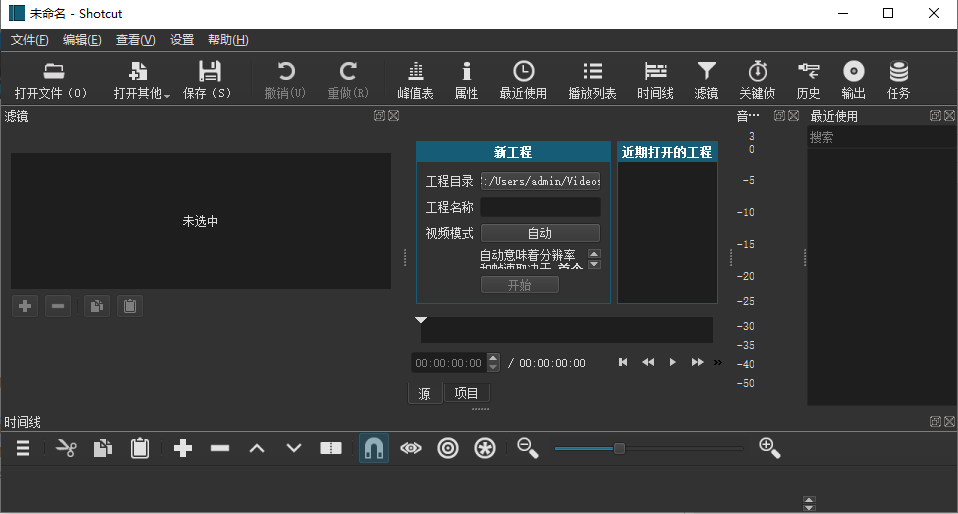
Task: Zoom out the timeline
Action: click(x=528, y=449)
